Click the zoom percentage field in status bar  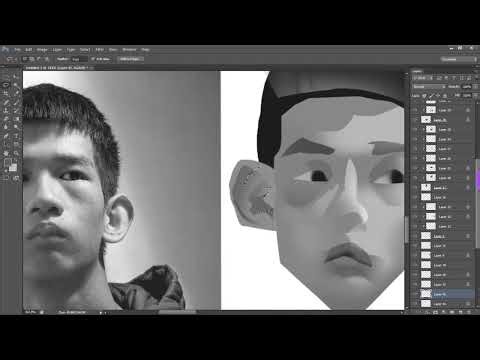click(x=30, y=313)
